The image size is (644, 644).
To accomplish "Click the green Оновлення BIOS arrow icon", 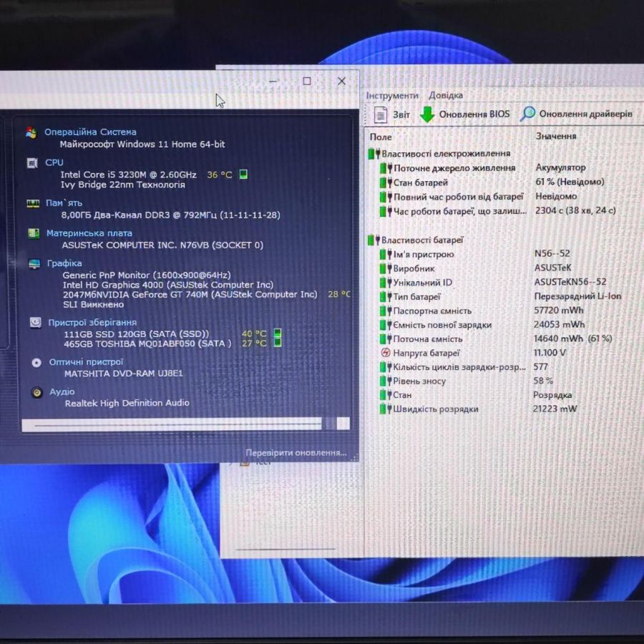I will pos(427,114).
